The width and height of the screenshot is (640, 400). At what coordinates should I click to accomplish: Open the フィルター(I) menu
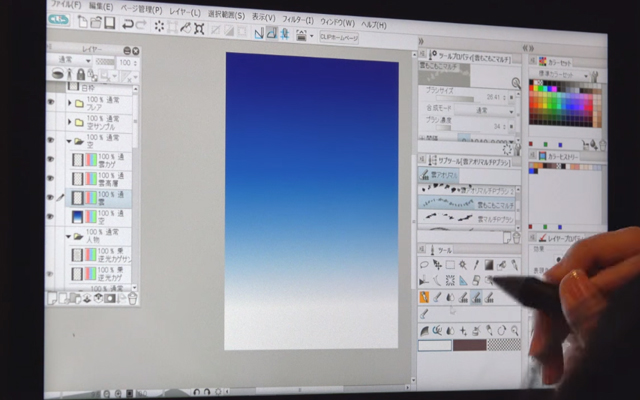(x=297, y=19)
